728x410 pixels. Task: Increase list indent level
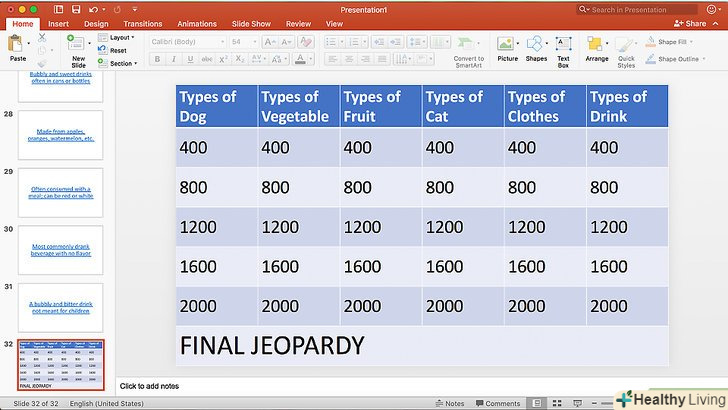(x=395, y=42)
